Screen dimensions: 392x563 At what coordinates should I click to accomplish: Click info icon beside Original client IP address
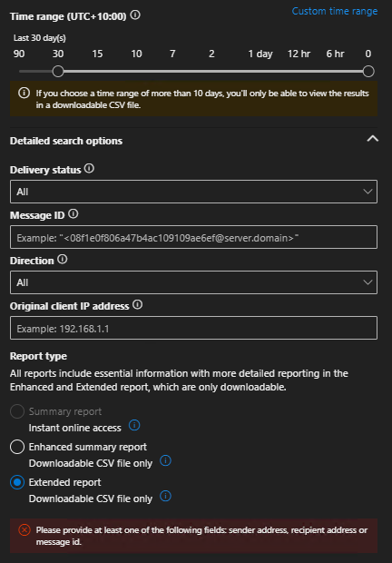[x=138, y=305]
